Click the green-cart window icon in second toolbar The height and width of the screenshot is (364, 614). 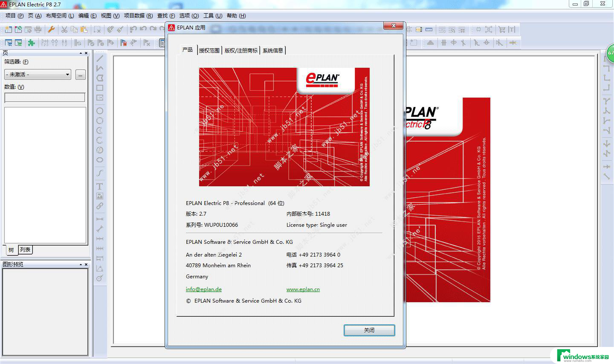[18, 43]
